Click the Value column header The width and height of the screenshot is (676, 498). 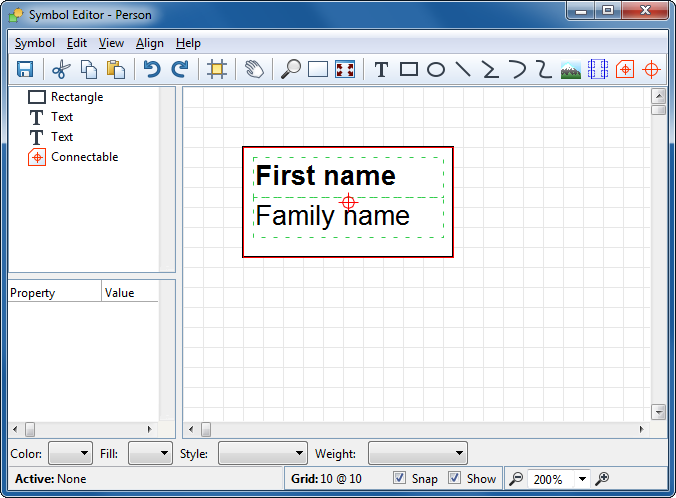129,293
